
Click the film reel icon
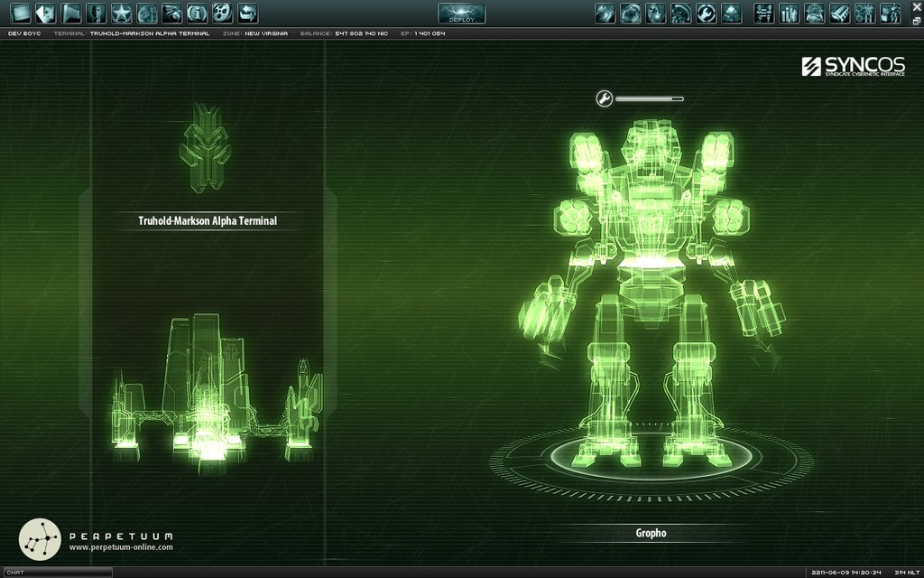(x=222, y=14)
